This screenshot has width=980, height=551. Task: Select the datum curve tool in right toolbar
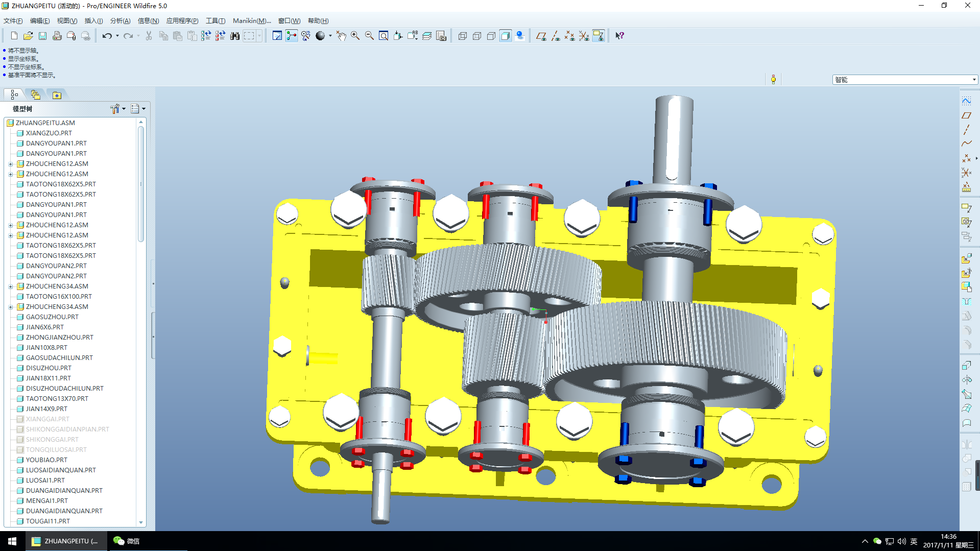(966, 144)
